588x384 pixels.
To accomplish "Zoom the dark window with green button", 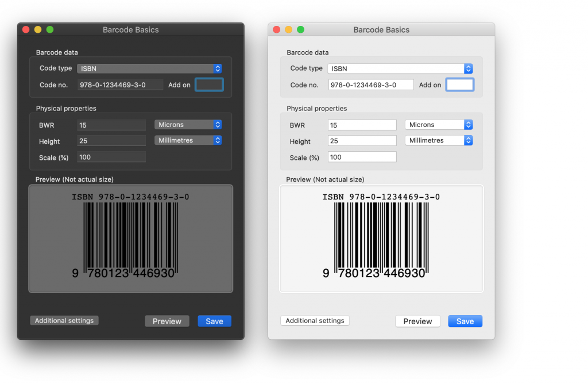I will [x=50, y=30].
